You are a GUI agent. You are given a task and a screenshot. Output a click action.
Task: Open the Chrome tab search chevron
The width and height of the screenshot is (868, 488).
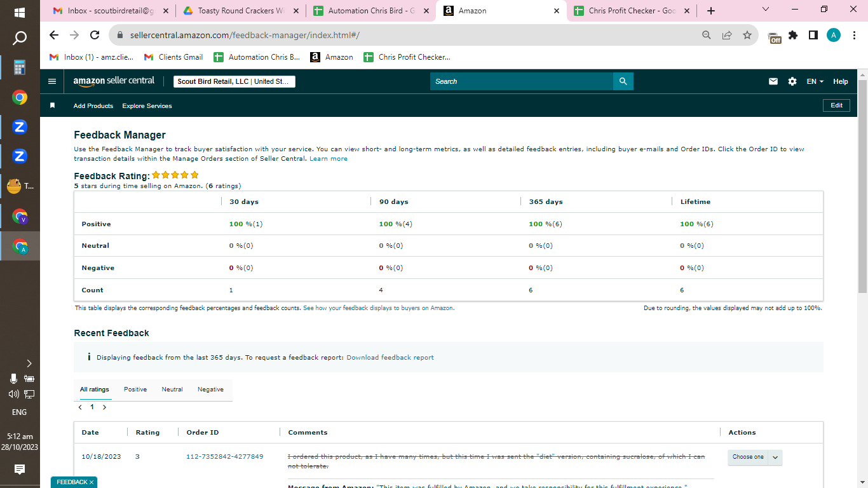pos(765,9)
